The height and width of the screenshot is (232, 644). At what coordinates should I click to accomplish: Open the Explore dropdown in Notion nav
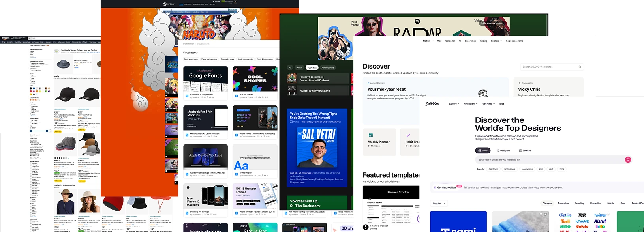click(496, 41)
